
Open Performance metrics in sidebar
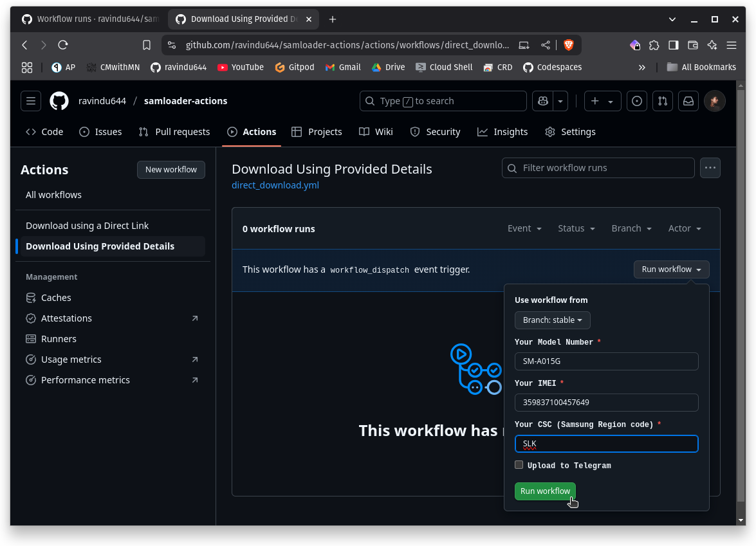tap(111, 380)
